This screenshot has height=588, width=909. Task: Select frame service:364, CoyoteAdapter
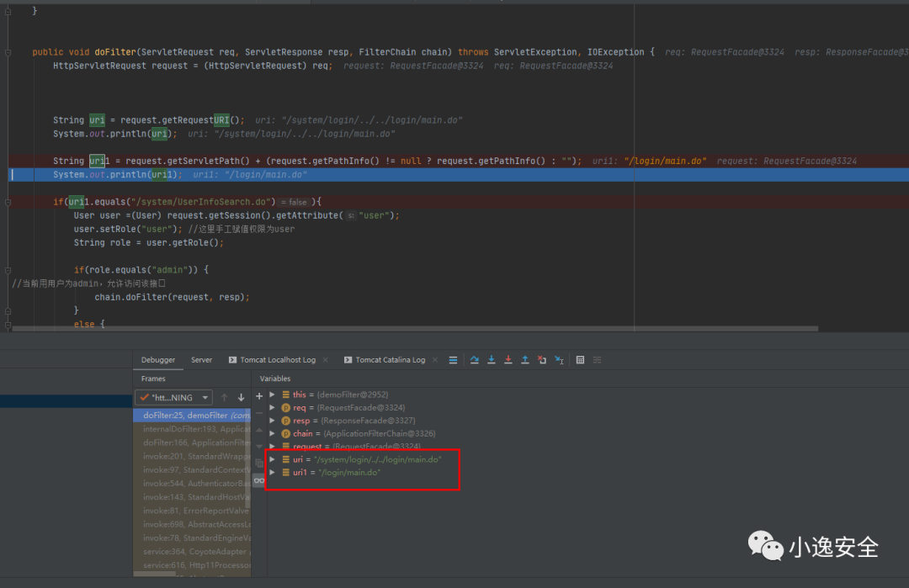coord(192,552)
